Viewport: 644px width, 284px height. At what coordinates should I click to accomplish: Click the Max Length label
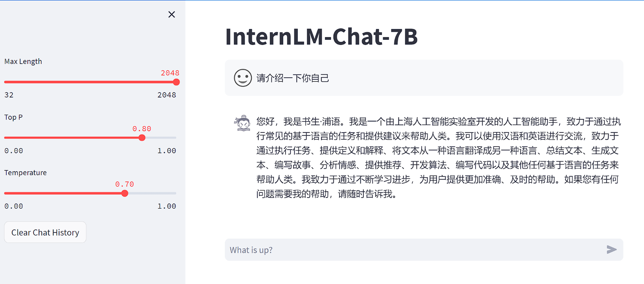click(x=23, y=61)
